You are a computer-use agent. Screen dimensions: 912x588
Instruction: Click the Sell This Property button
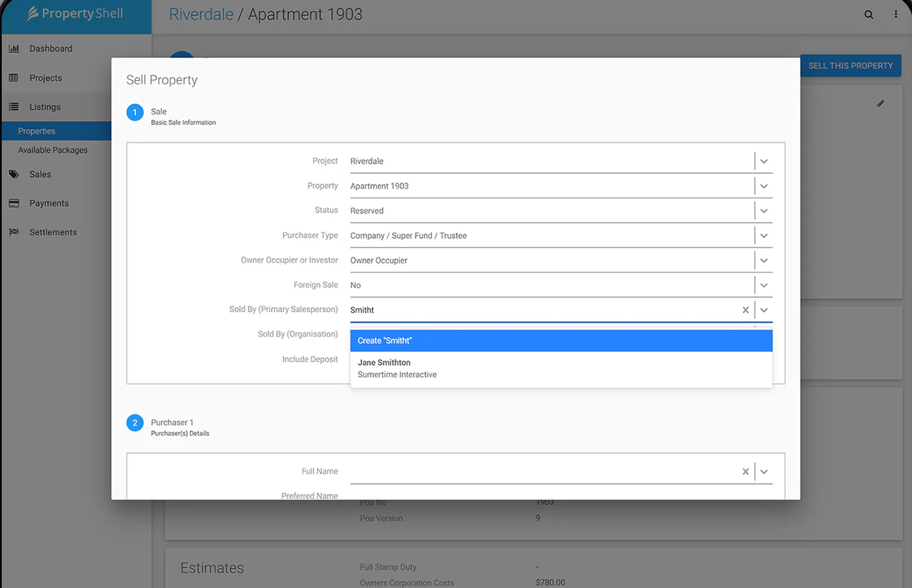850,66
